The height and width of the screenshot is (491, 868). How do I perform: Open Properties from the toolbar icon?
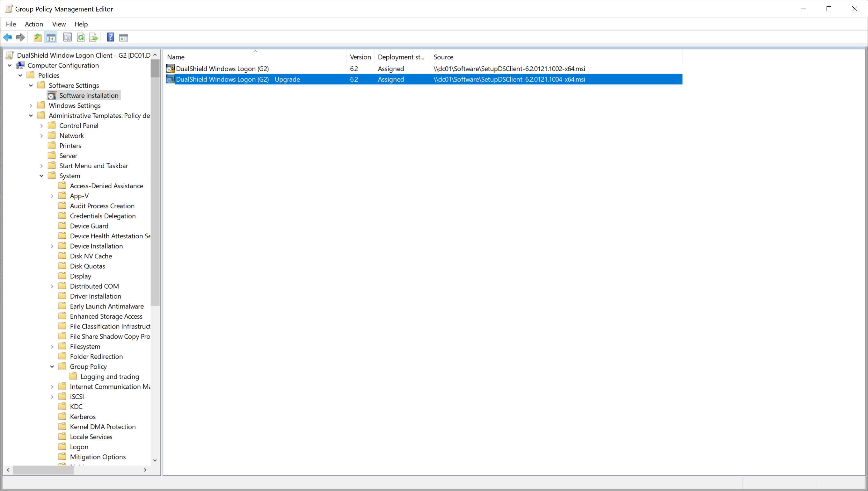tap(68, 37)
